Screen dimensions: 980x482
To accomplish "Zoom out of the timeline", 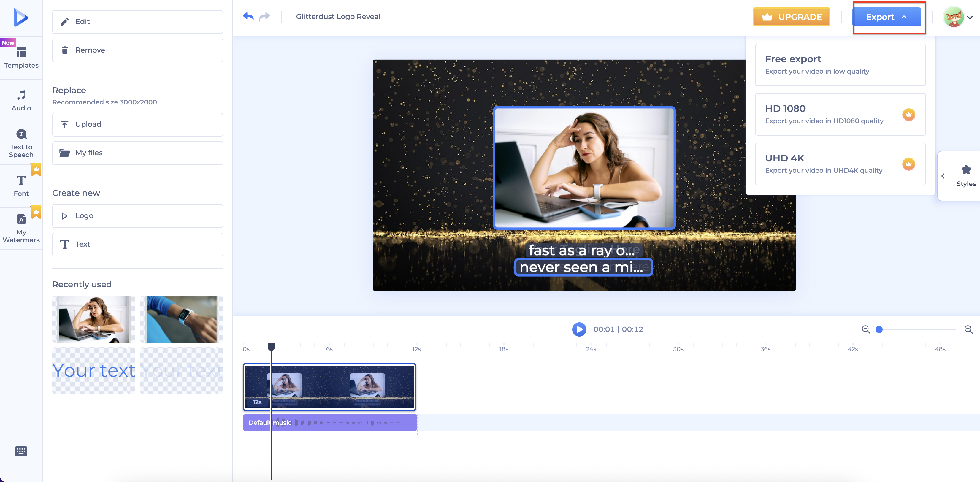I will (x=866, y=329).
